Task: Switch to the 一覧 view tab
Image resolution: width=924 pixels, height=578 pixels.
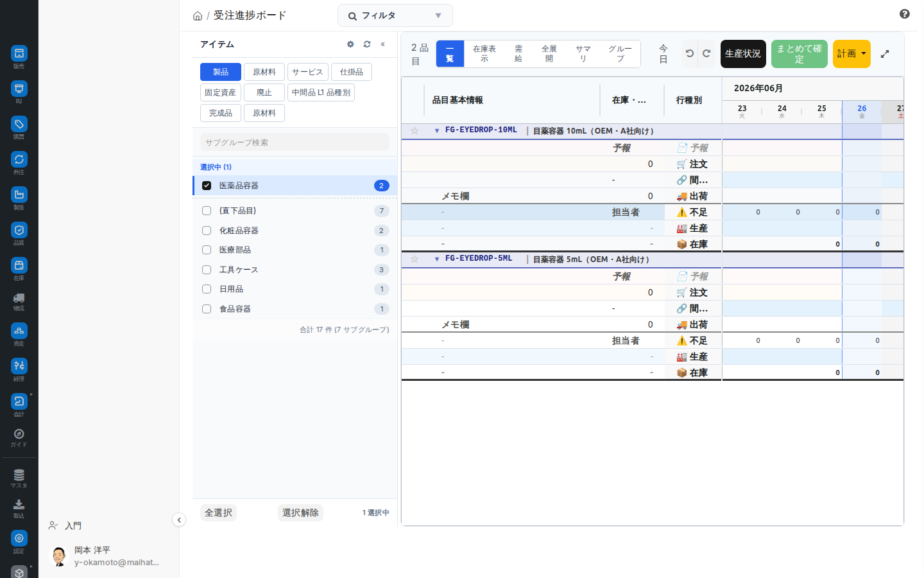Action: click(x=450, y=54)
